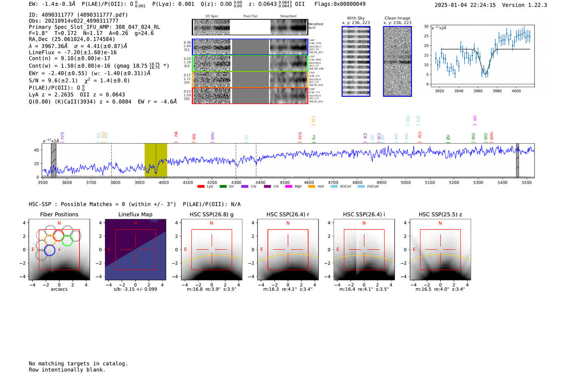Viewport: 576px width, 392px height.
Task: Click the 'm:16.8 re:3.9" s:3.5"' caption
Action: pyautogui.click(x=211, y=289)
